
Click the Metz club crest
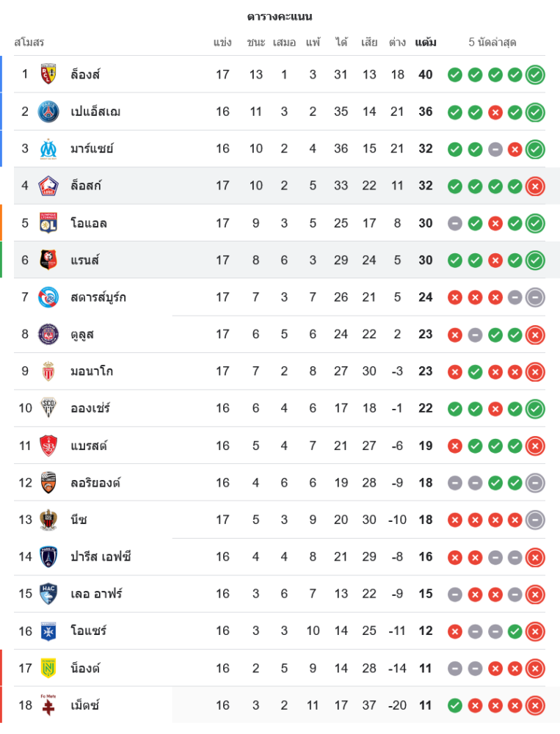pyautogui.click(x=48, y=705)
